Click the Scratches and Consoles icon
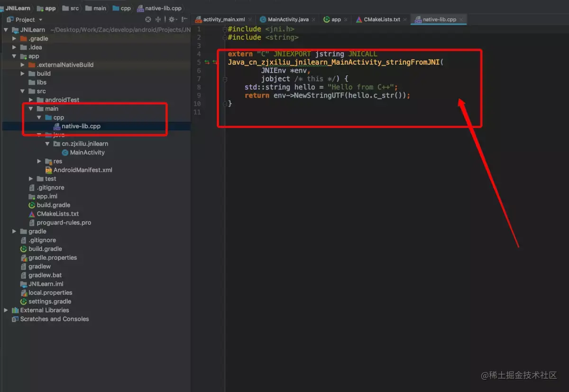Image resolution: width=569 pixels, height=392 pixels. 15,319
